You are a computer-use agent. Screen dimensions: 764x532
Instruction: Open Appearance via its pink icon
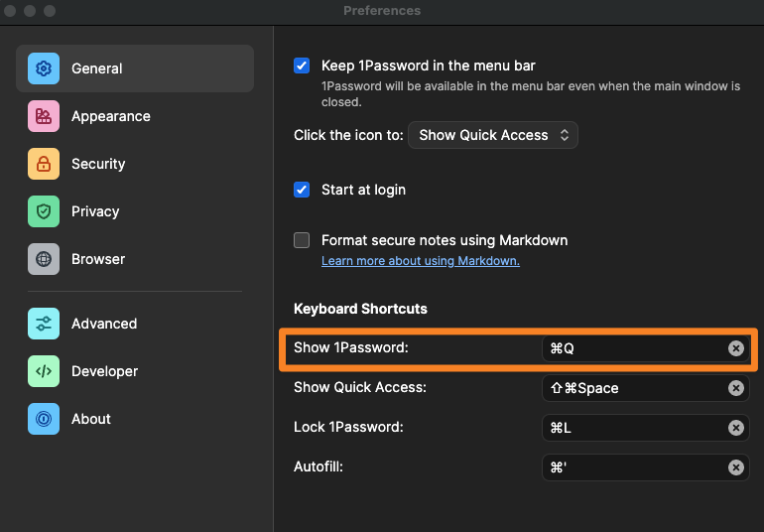click(44, 116)
